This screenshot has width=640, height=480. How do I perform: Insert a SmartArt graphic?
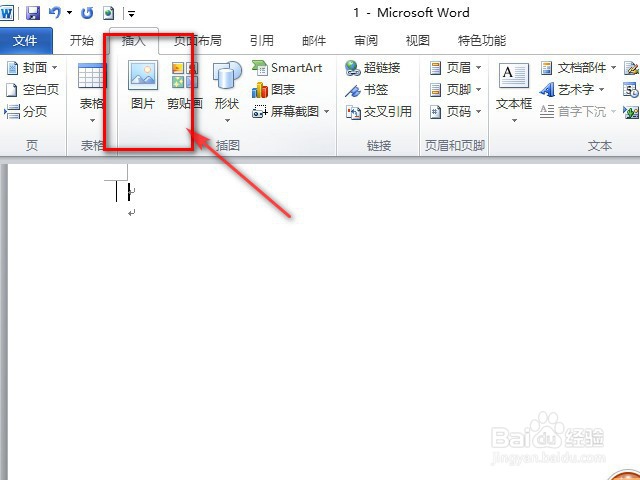(x=287, y=68)
